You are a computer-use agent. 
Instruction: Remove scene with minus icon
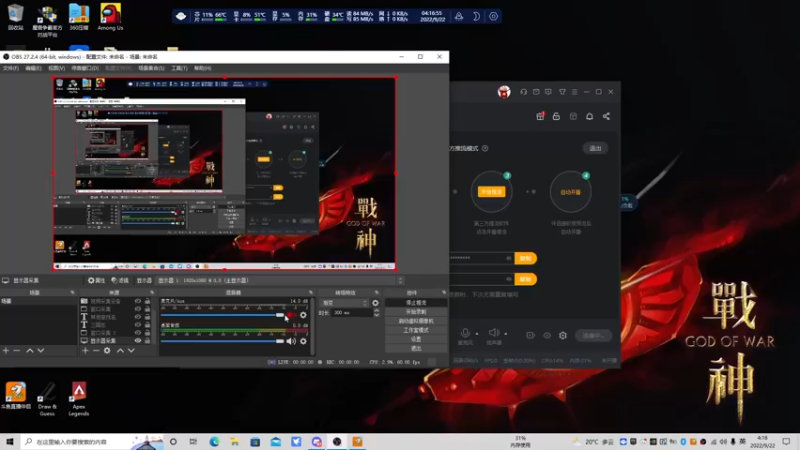[x=17, y=351]
